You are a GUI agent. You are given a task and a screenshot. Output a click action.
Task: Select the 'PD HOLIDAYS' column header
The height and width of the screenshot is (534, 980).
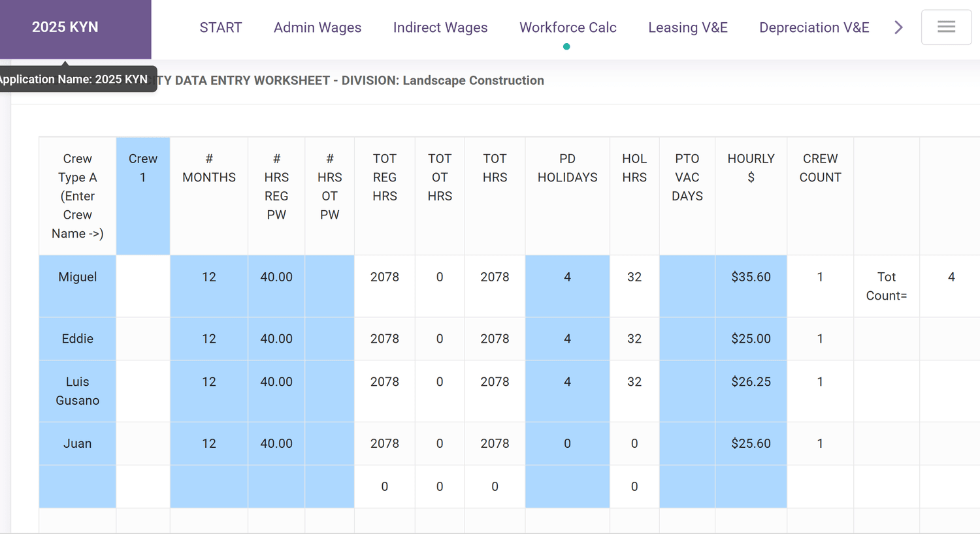(x=568, y=196)
